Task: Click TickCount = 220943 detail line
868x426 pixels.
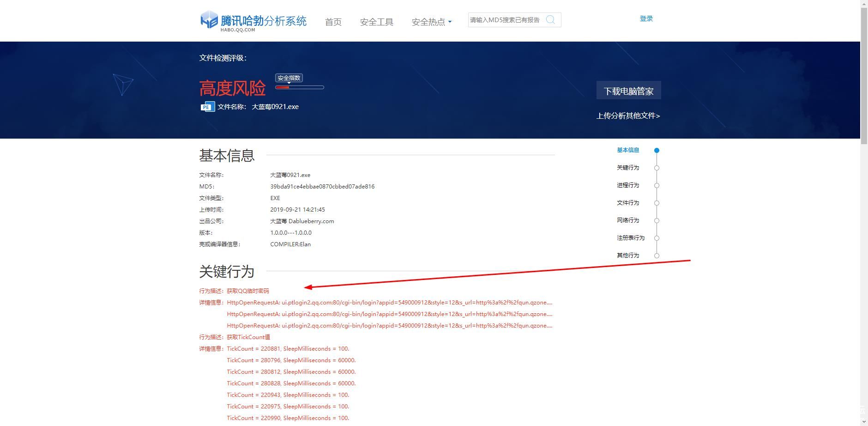Action: pyautogui.click(x=288, y=395)
